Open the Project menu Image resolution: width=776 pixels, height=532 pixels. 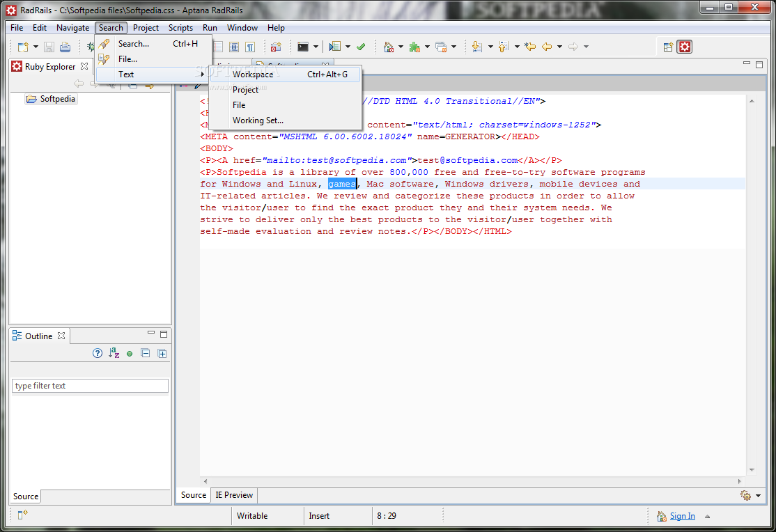point(146,28)
